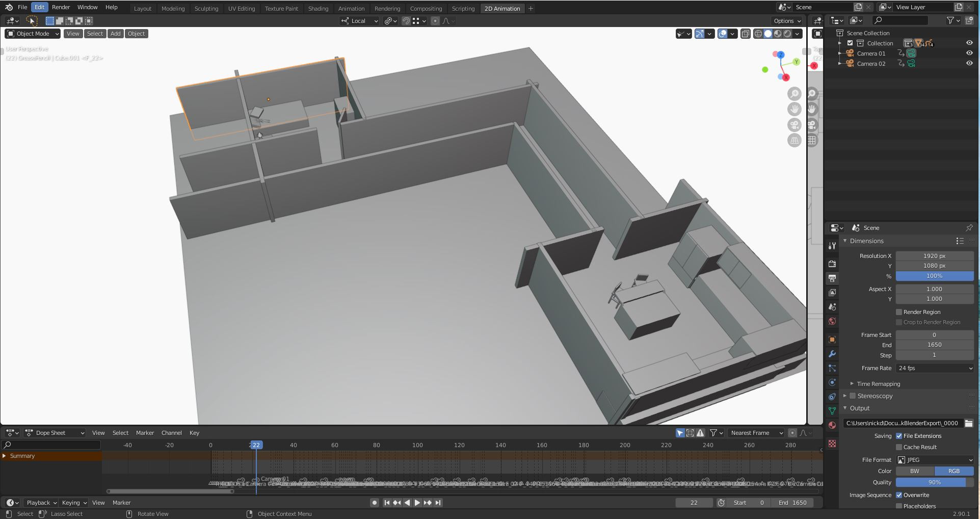980x519 pixels.
Task: Hide Camera 01 with its eye icon
Action: [969, 53]
